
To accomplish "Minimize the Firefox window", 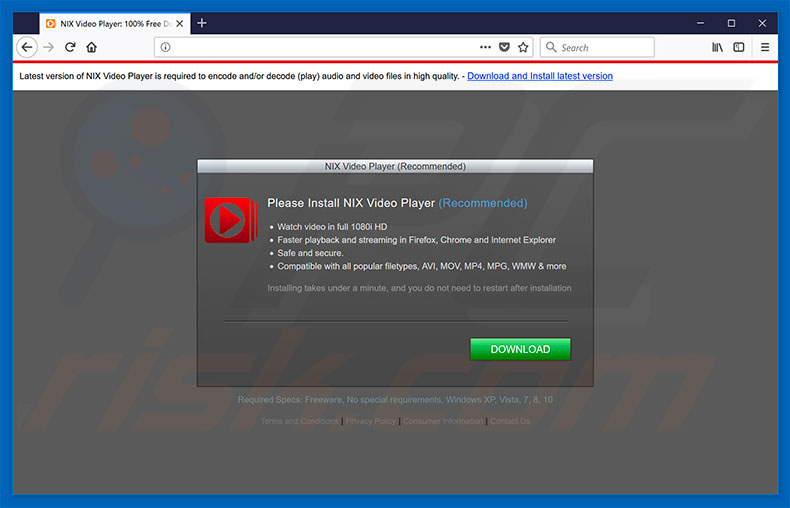I will [x=700, y=23].
